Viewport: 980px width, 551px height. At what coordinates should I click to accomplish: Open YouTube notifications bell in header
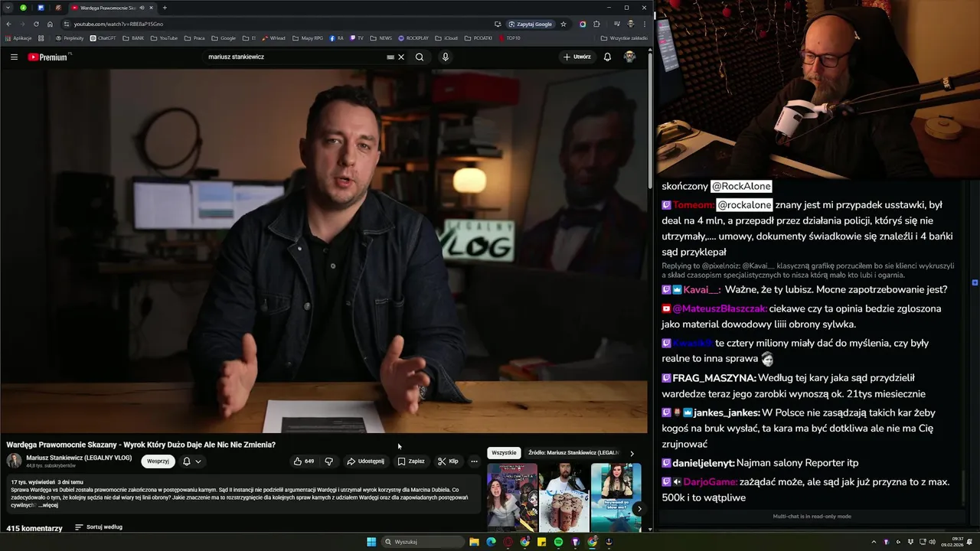(607, 57)
